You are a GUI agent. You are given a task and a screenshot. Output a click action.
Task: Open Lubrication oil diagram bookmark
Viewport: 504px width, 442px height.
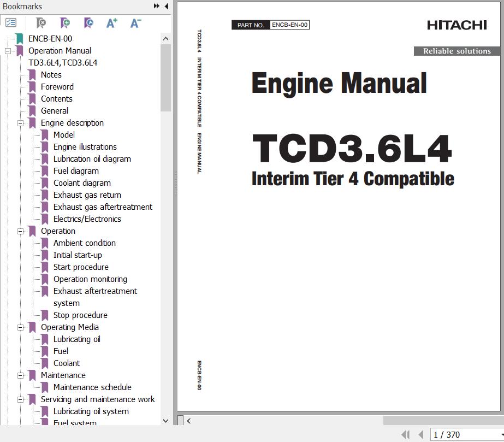(x=92, y=159)
